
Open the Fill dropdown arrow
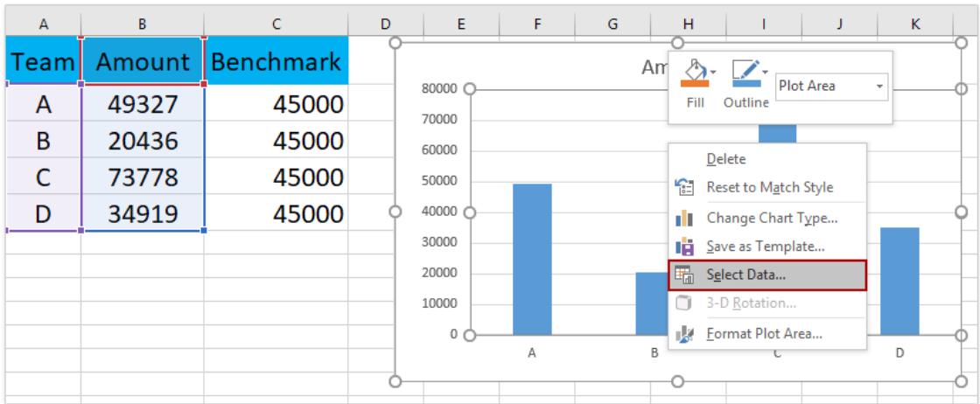(714, 72)
